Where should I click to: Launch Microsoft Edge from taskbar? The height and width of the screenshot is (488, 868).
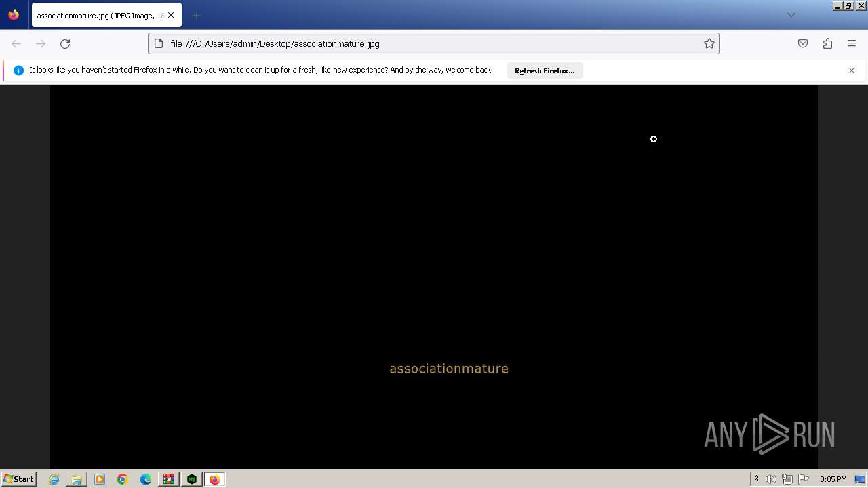(x=146, y=479)
